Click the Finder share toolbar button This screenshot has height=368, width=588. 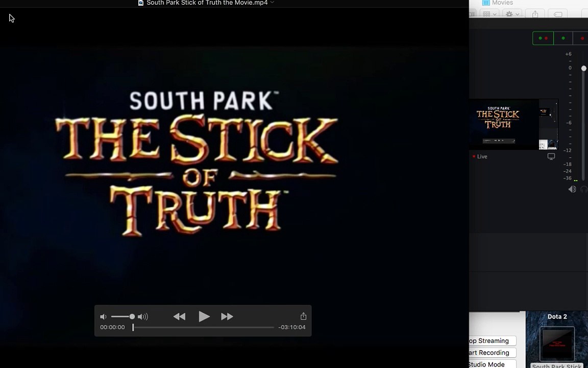pyautogui.click(x=535, y=14)
